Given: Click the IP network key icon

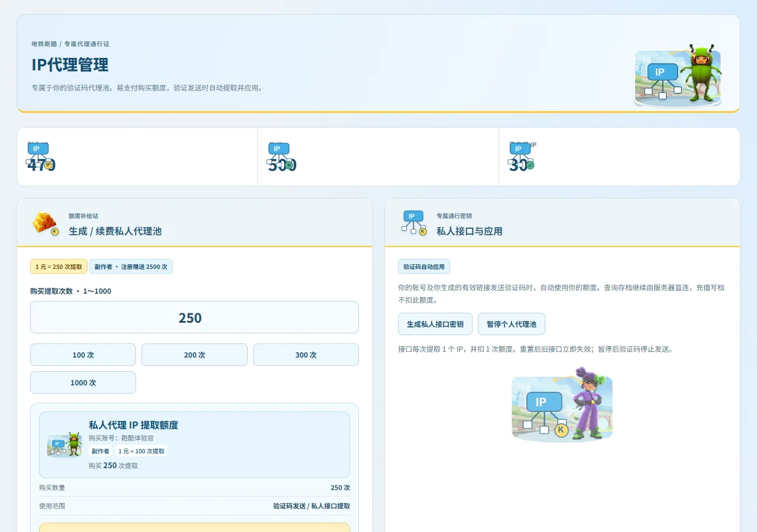Looking at the screenshot, I should point(414,223).
